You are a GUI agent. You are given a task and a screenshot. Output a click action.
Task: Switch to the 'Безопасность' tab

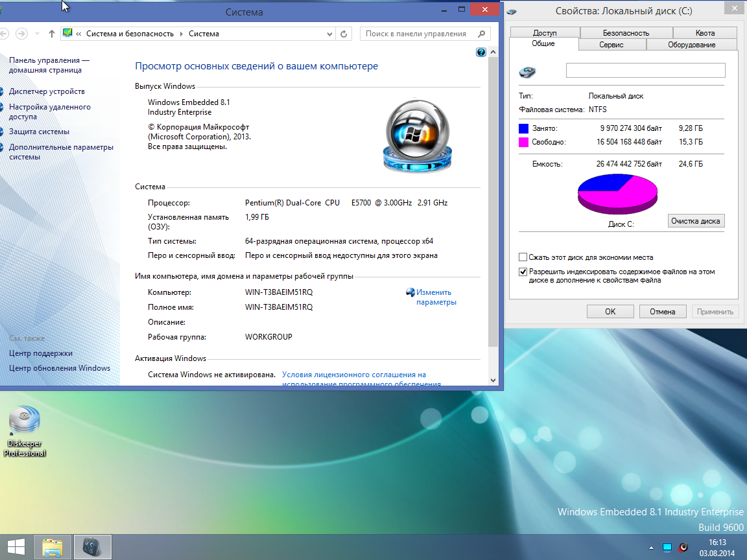tap(626, 33)
